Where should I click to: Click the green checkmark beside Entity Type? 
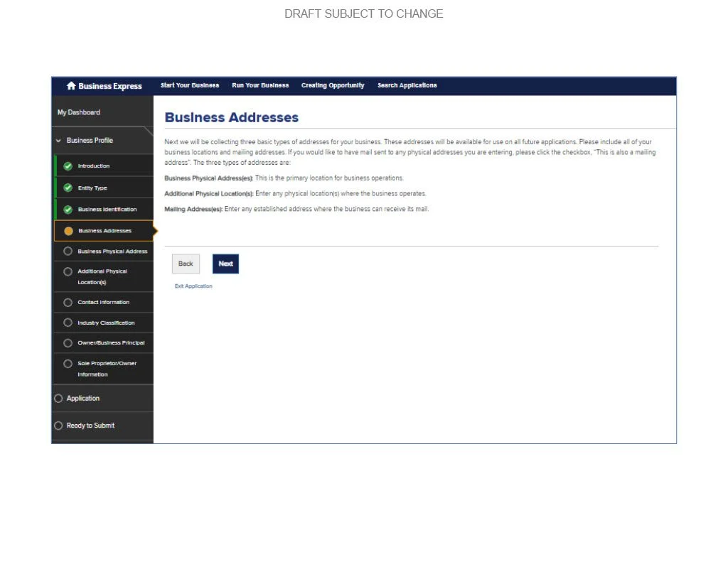(68, 188)
